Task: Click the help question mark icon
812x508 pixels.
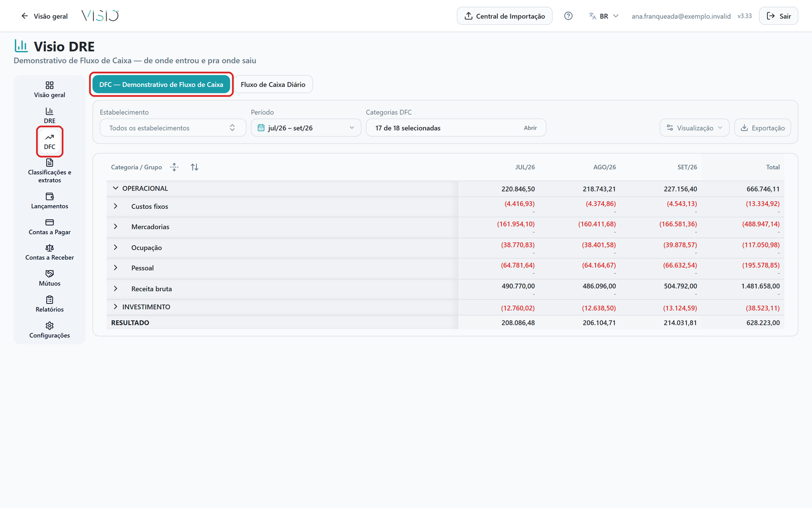Action: (568, 16)
